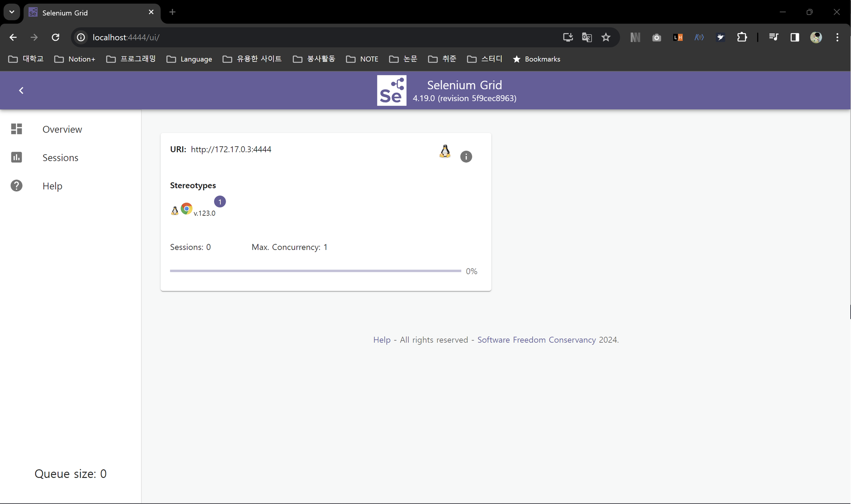Click the small penguin icon under Stereotypes
The width and height of the screenshot is (851, 504).
(175, 211)
